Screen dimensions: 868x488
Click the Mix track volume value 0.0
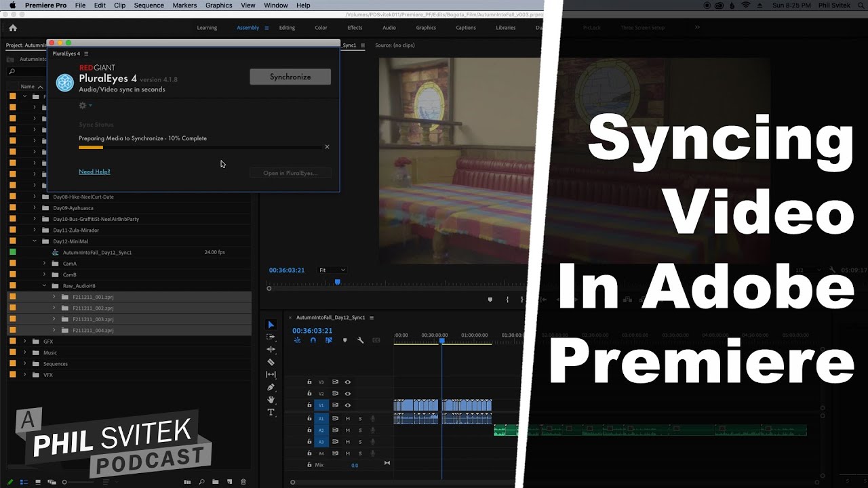click(x=355, y=465)
